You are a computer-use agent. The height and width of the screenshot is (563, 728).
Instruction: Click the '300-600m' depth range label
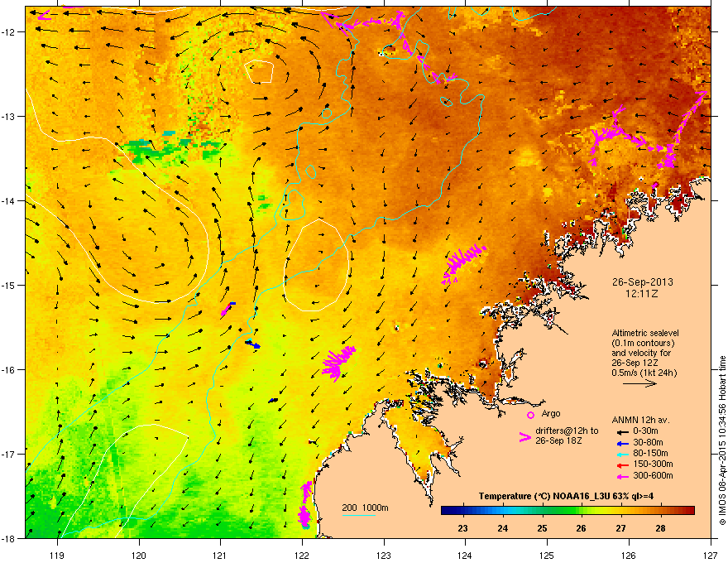(653, 476)
